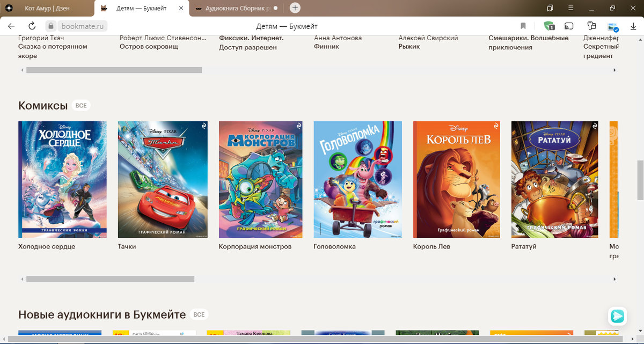The image size is (644, 344).
Task: Click the Рататуй title text
Action: click(524, 247)
